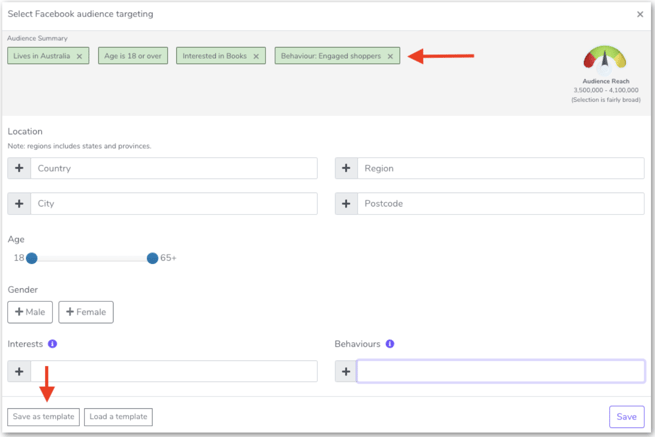Viewport: 655px width, 437px height.
Task: Click into the Behaviours text field
Action: point(501,371)
